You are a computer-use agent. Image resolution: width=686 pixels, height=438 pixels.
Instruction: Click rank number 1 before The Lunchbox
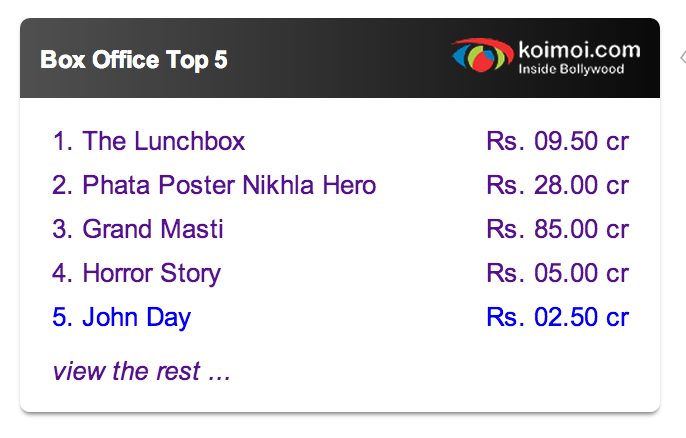[61, 141]
